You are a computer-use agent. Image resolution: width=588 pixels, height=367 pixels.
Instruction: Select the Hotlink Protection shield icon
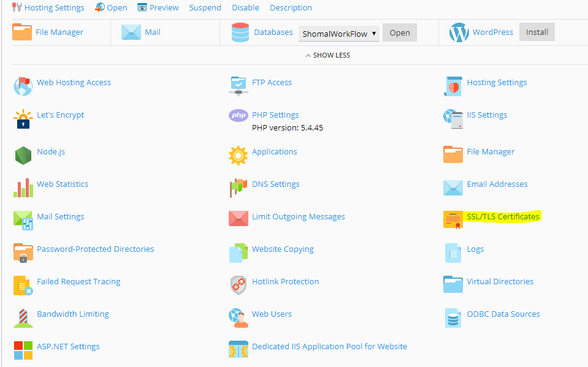pos(238,285)
